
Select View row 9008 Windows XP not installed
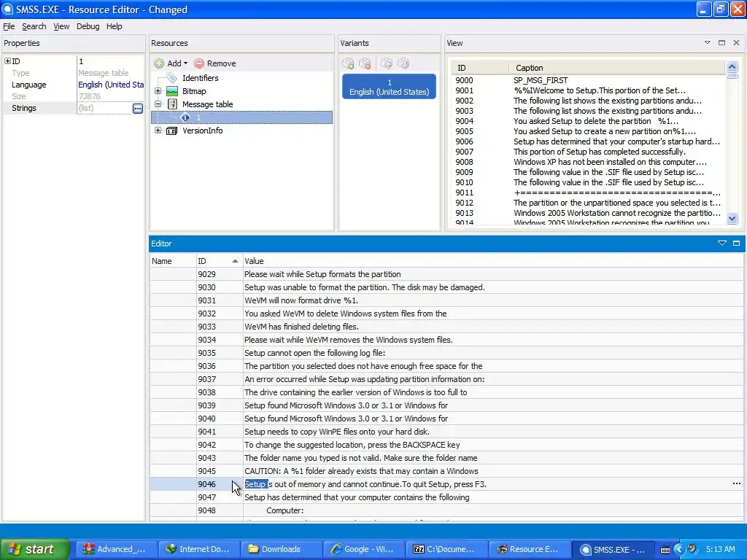tap(588, 162)
